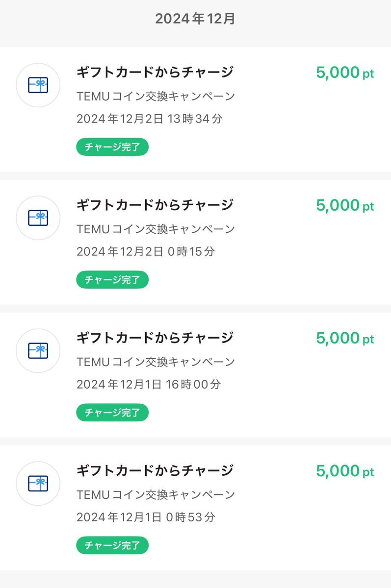The image size is (391, 588).
Task: Tap gift card icon for 0時53分 charge
Action: 38,483
